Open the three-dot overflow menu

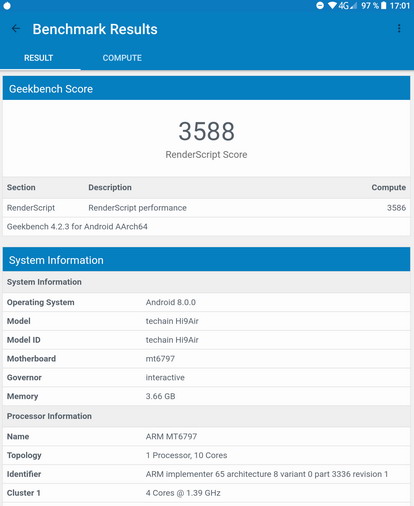pos(399,29)
